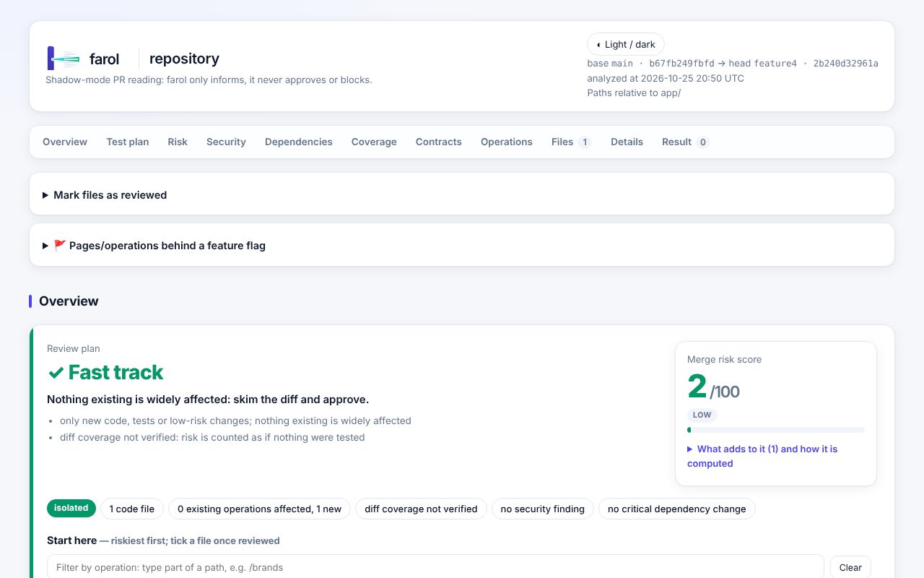Go to the Details tab

pos(627,142)
